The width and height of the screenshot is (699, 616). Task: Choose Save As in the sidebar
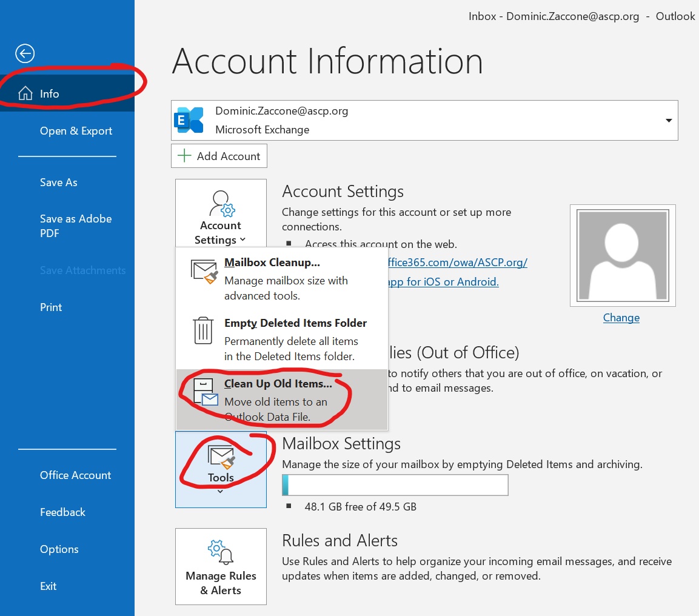pos(67,182)
